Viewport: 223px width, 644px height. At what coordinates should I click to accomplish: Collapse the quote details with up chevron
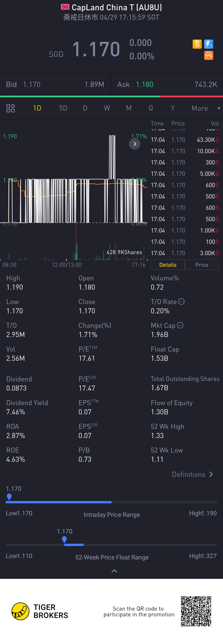coord(114,571)
